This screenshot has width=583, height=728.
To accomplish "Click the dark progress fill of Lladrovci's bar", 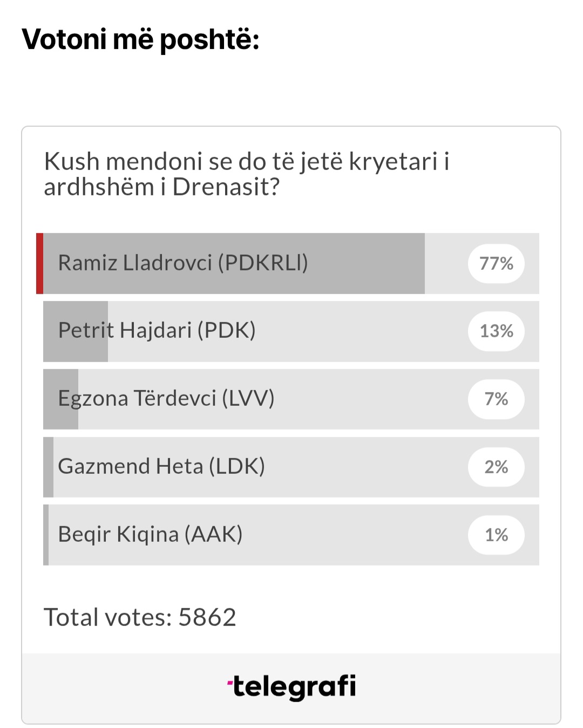I will 234,263.
